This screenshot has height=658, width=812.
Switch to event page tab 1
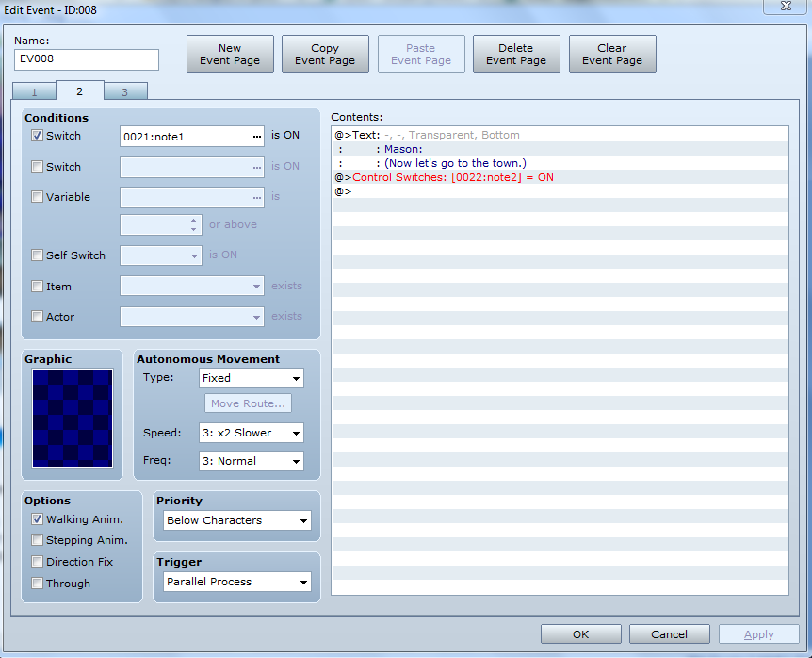pos(34,92)
